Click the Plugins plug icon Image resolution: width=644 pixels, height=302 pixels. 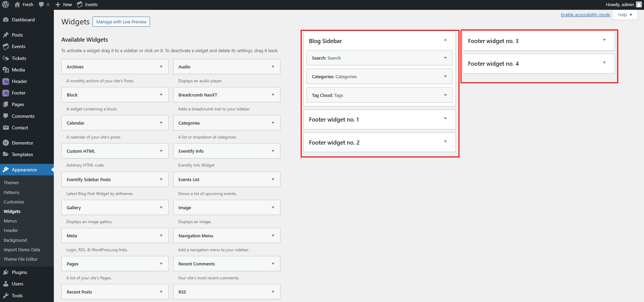pos(6,272)
